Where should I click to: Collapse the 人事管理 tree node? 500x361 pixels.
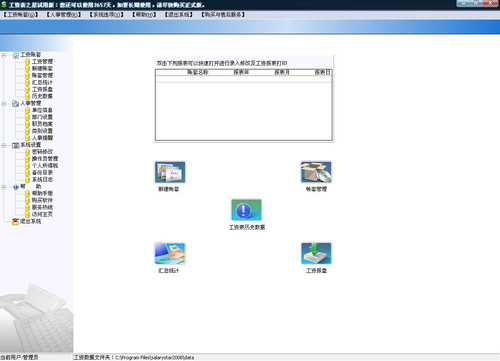[x=4, y=104]
